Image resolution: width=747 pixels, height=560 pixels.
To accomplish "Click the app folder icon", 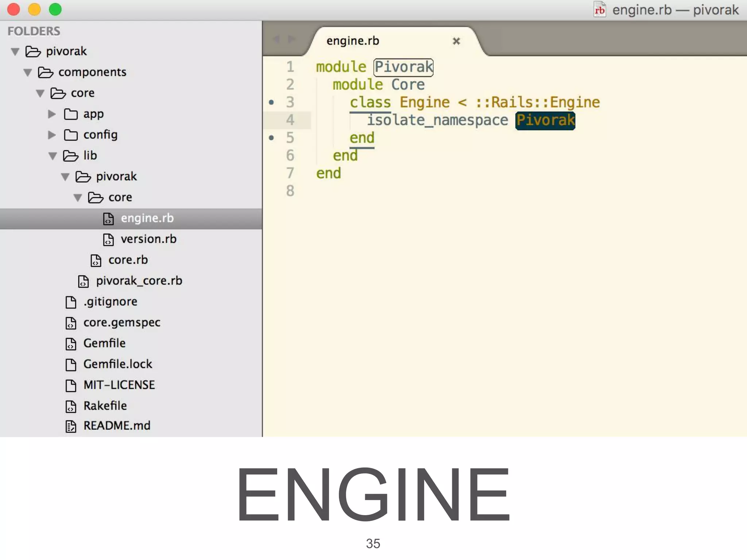I will (x=71, y=114).
